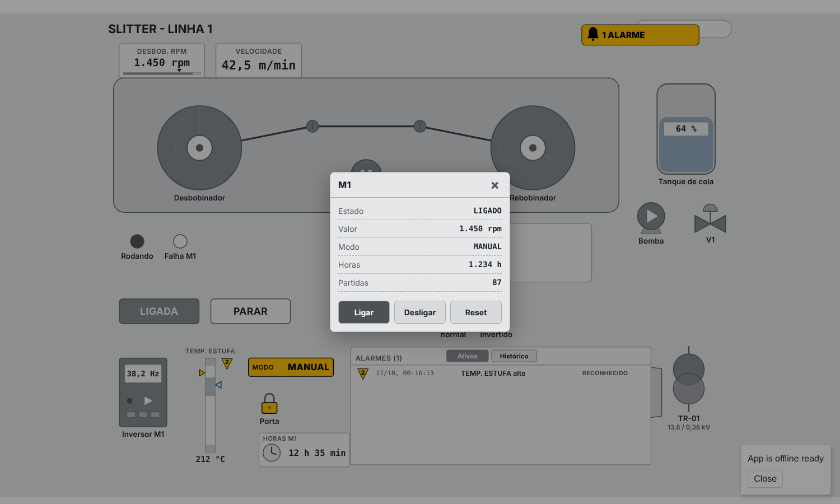Viewport: 840px width, 504px height.
Task: Click the Reset button in M1 dialog
Action: tap(476, 312)
